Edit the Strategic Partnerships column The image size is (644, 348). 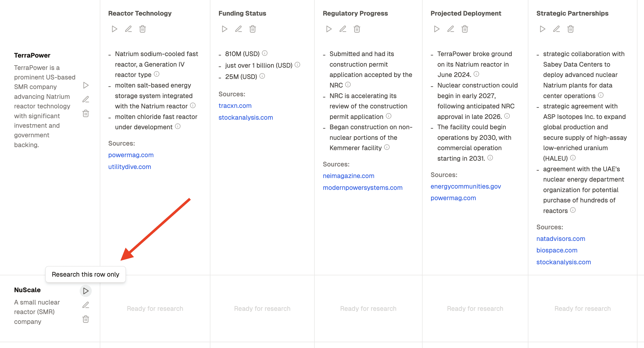[556, 29]
